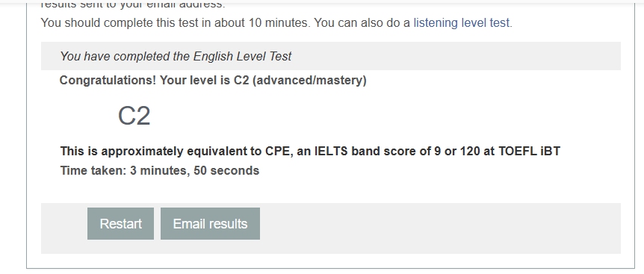Click the 'C2 (advanced/mastery)' text

click(300, 80)
